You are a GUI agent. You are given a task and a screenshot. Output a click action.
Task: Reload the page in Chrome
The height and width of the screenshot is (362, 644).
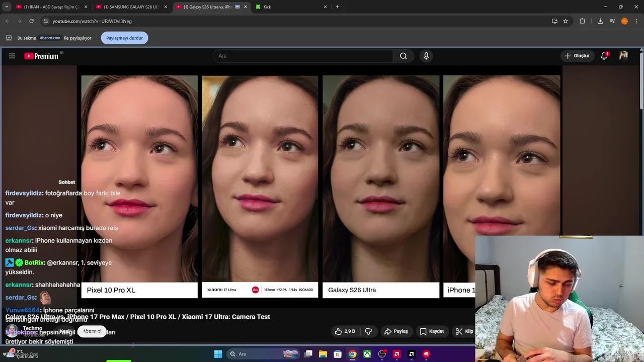pos(31,21)
